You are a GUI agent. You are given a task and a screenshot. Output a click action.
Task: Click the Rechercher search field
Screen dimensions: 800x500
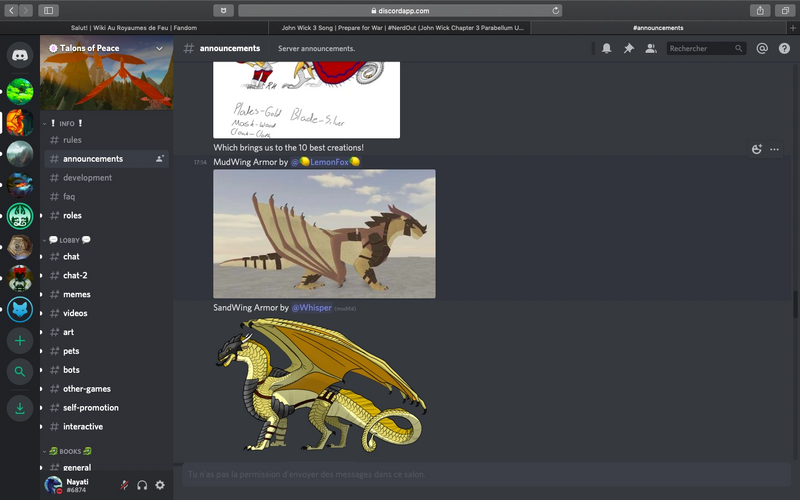pos(700,48)
